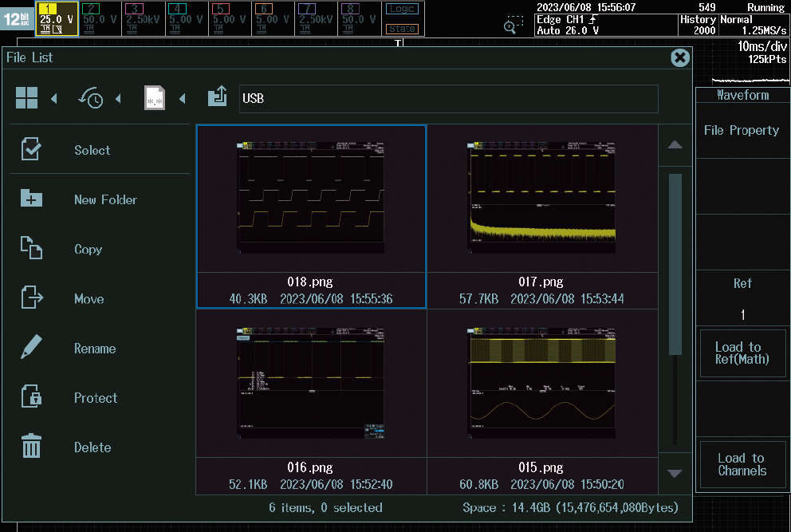The height and width of the screenshot is (532, 791).
Task: Click the Logic button
Action: tap(402, 9)
